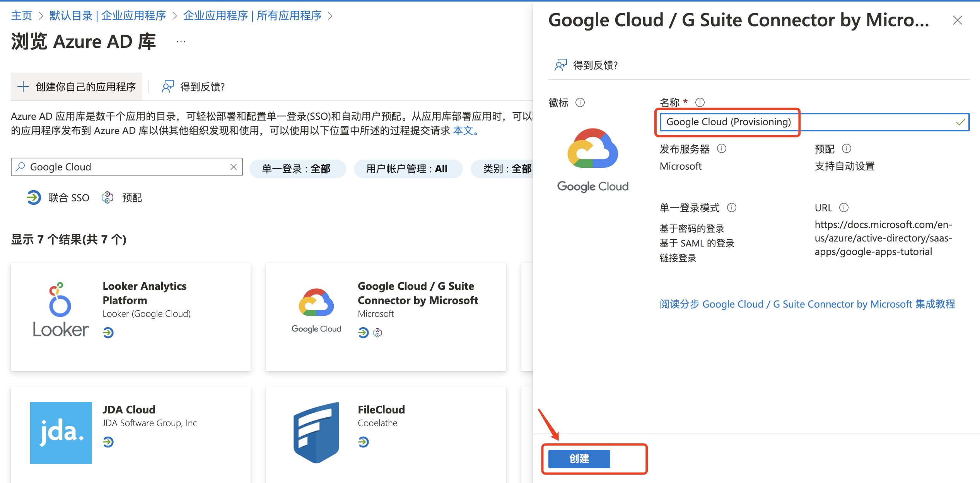The image size is (980, 483).
Task: Click the magnifier icon in the search box
Action: tap(21, 167)
